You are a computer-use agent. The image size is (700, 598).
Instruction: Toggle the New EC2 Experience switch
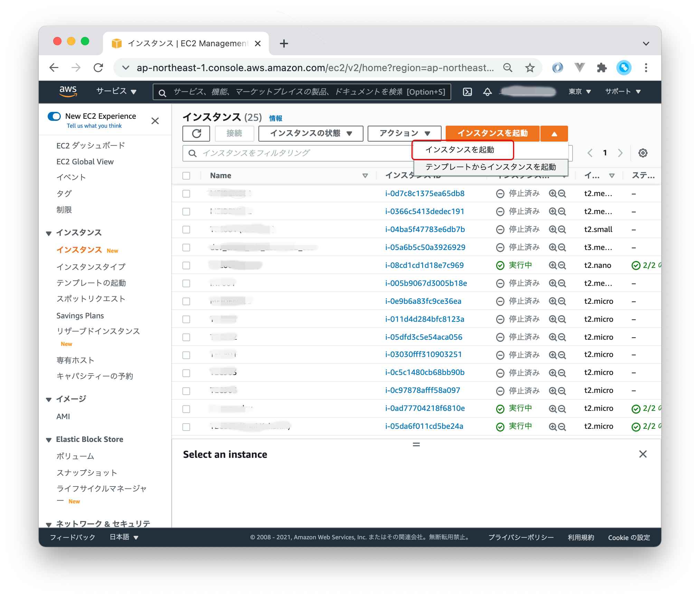pos(55,116)
